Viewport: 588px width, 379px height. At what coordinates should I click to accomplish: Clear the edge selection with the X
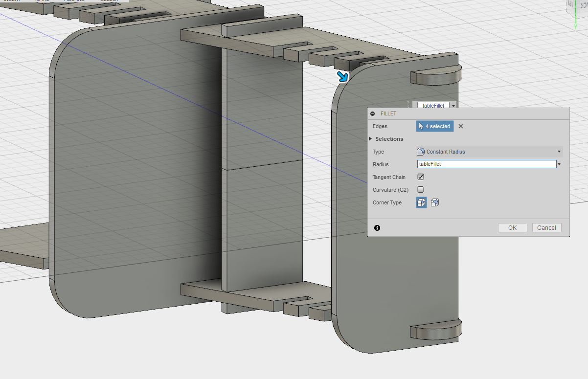461,126
